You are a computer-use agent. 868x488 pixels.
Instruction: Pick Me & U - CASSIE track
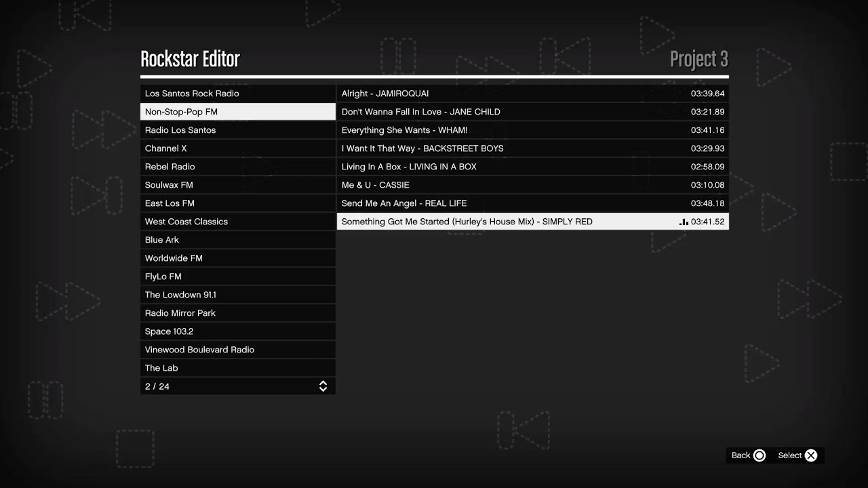(x=533, y=185)
